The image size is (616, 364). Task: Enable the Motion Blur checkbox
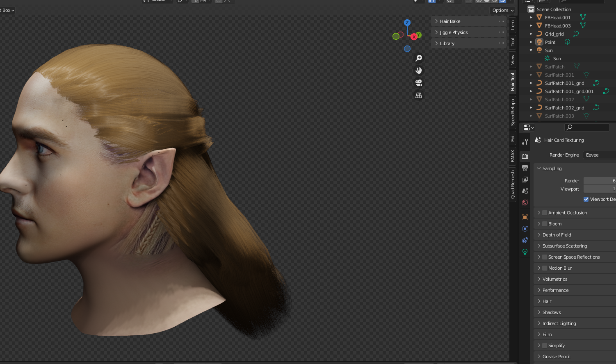pos(545,268)
